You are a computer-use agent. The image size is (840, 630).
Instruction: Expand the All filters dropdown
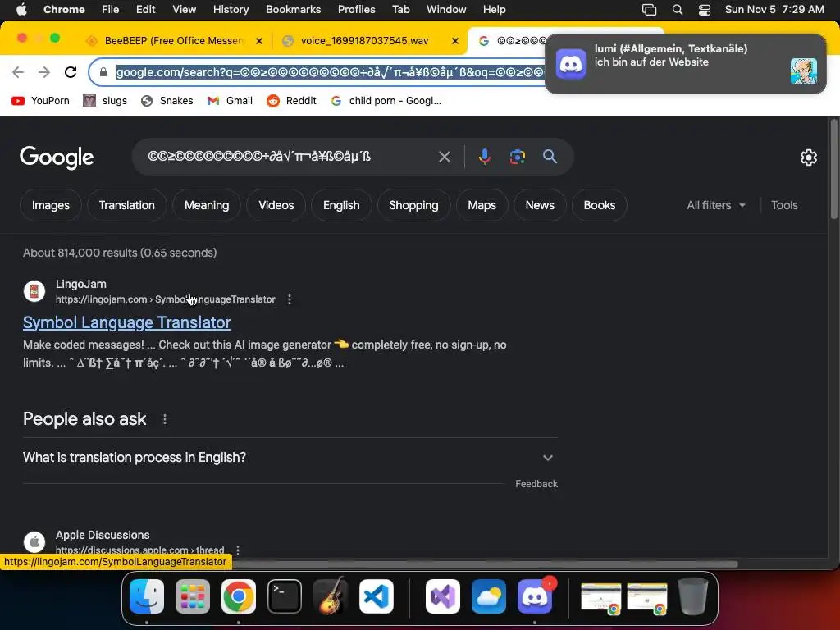coord(716,205)
